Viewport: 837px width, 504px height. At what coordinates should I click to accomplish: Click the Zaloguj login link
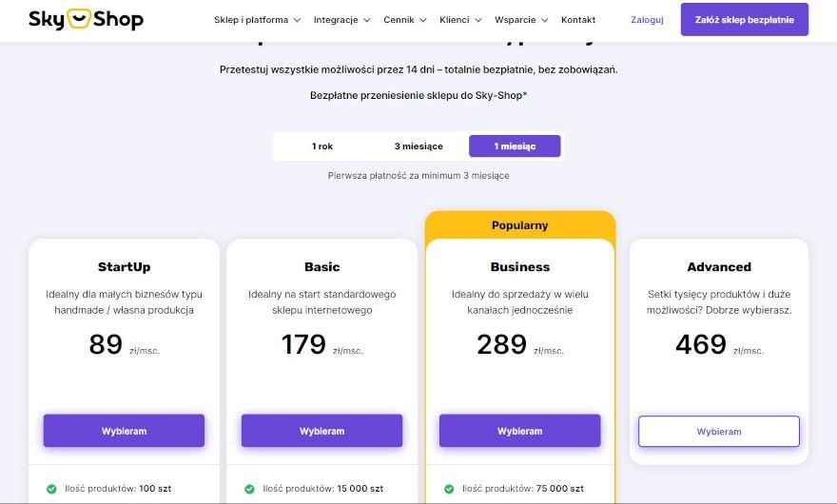(647, 20)
